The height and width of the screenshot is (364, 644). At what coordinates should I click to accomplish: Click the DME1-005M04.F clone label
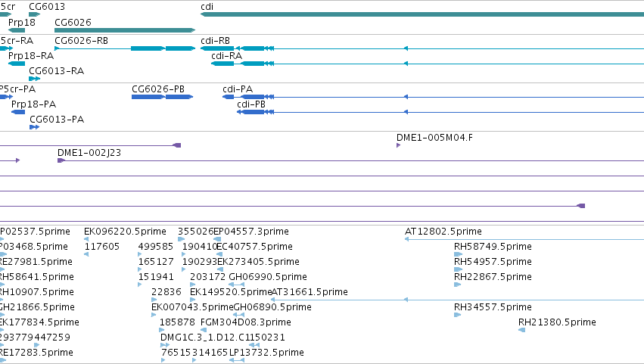pos(434,138)
